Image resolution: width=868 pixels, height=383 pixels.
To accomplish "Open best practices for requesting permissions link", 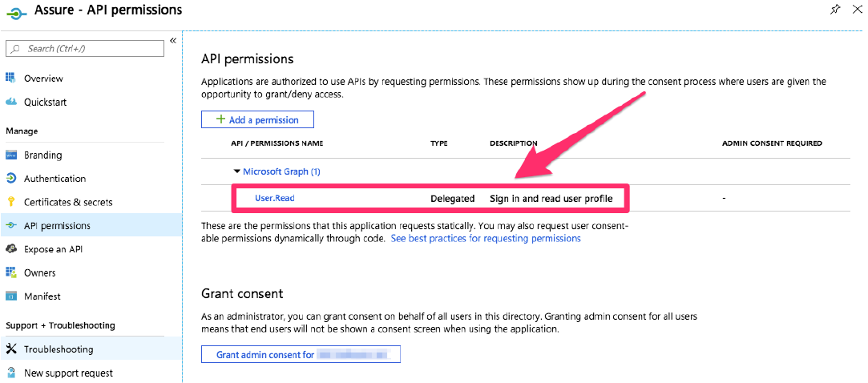I will click(x=486, y=239).
